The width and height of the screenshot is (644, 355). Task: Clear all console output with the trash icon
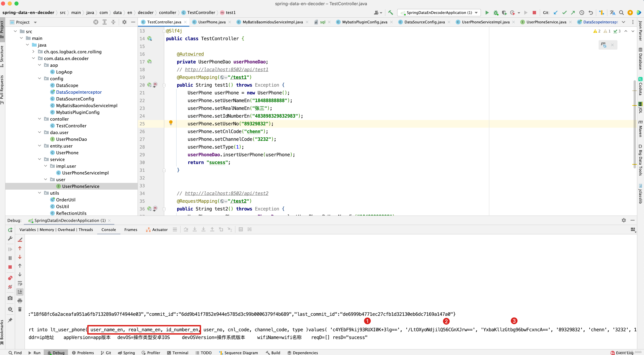pos(20,309)
